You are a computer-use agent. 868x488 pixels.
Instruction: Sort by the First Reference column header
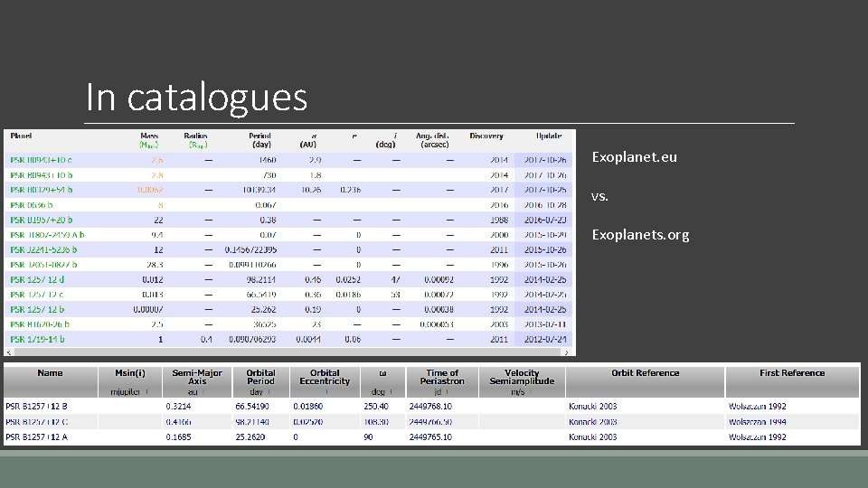[x=792, y=373]
